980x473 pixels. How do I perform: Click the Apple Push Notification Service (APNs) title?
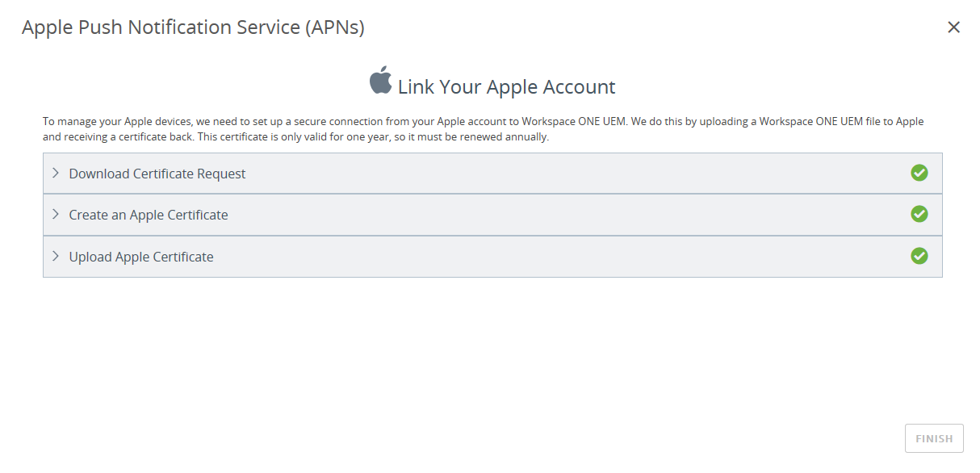[193, 27]
